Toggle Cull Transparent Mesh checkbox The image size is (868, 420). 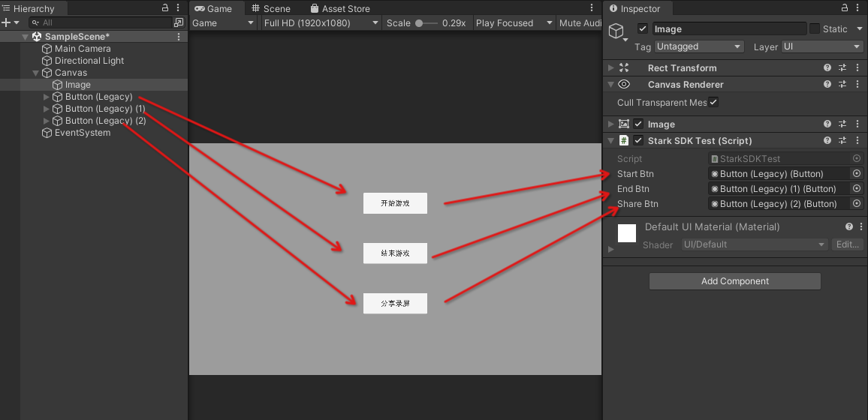[x=713, y=102]
